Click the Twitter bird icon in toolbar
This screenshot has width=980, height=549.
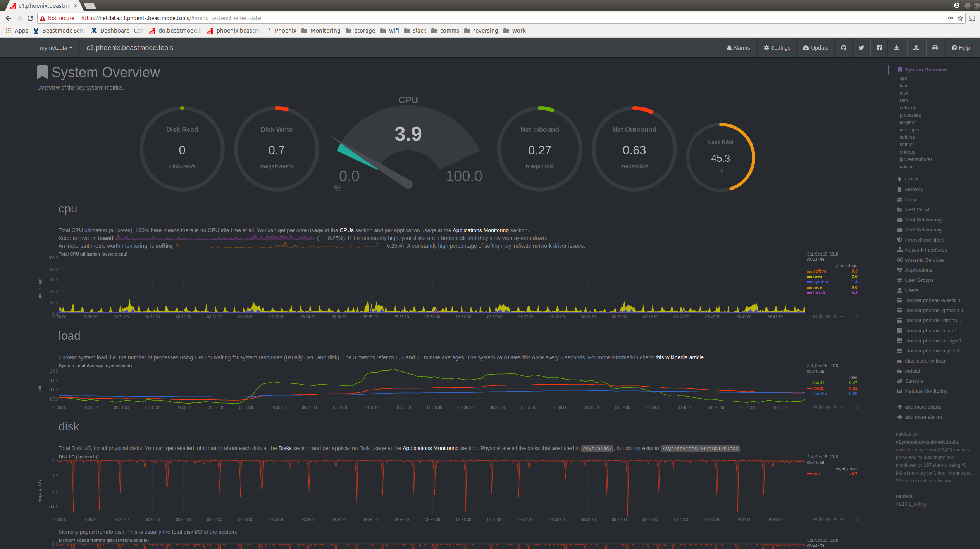pos(861,47)
